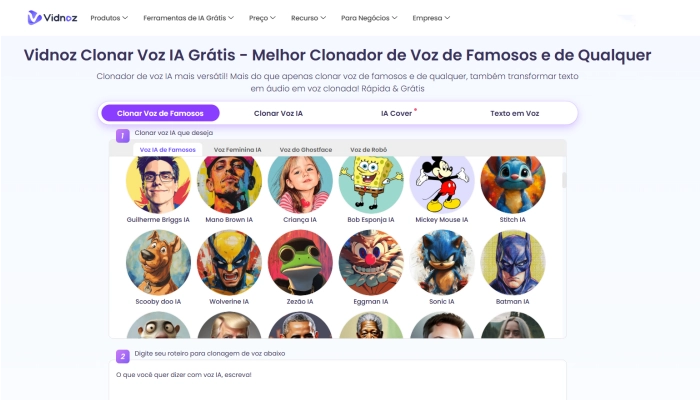Image resolution: width=700 pixels, height=400 pixels.
Task: Switch to the Clonar Voz IA tab
Action: coord(278,113)
